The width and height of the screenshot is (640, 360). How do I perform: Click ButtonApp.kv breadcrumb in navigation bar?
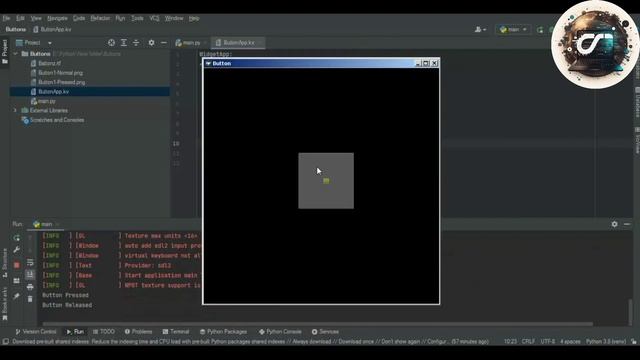52,29
